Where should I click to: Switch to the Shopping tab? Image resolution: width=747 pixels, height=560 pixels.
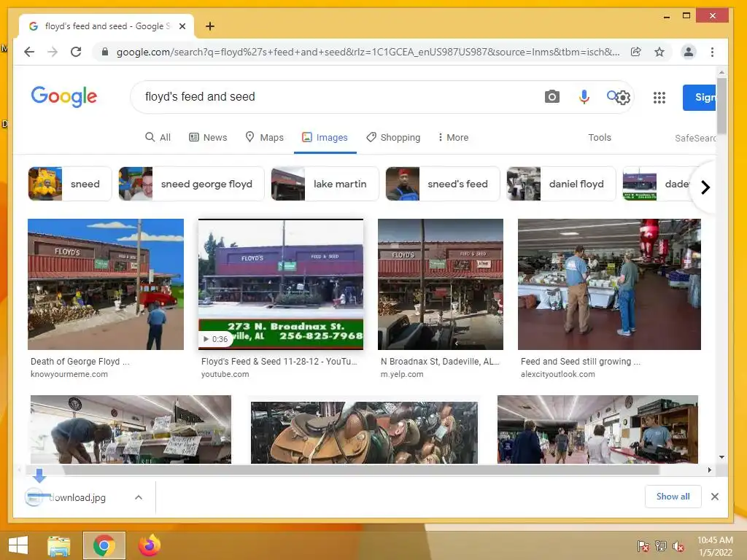coord(393,138)
